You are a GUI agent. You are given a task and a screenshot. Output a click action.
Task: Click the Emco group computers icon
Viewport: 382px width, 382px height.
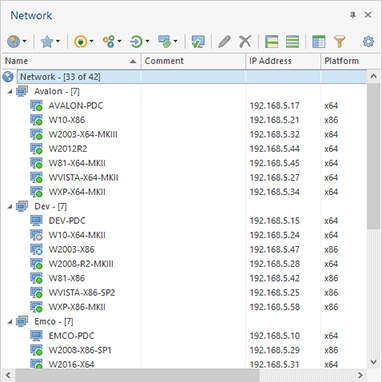coord(22,321)
